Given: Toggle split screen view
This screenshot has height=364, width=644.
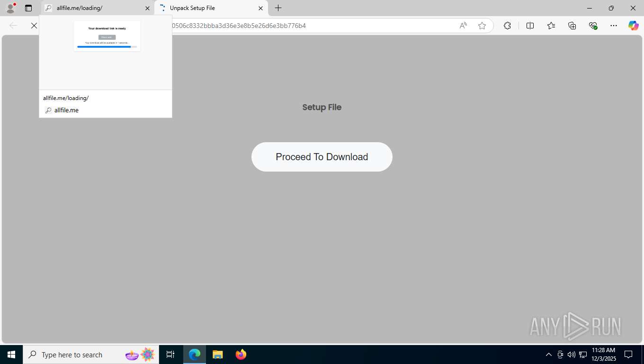Looking at the screenshot, I should click(x=530, y=26).
